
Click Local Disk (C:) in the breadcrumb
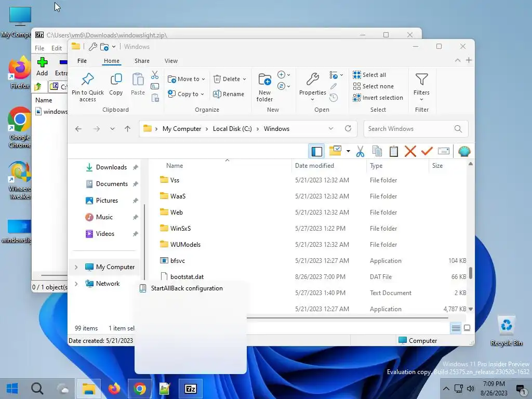point(232,129)
